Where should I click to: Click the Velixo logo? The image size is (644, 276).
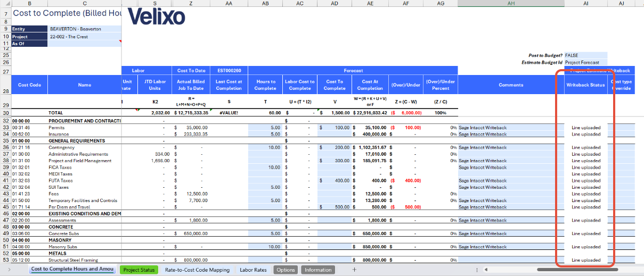tap(157, 17)
